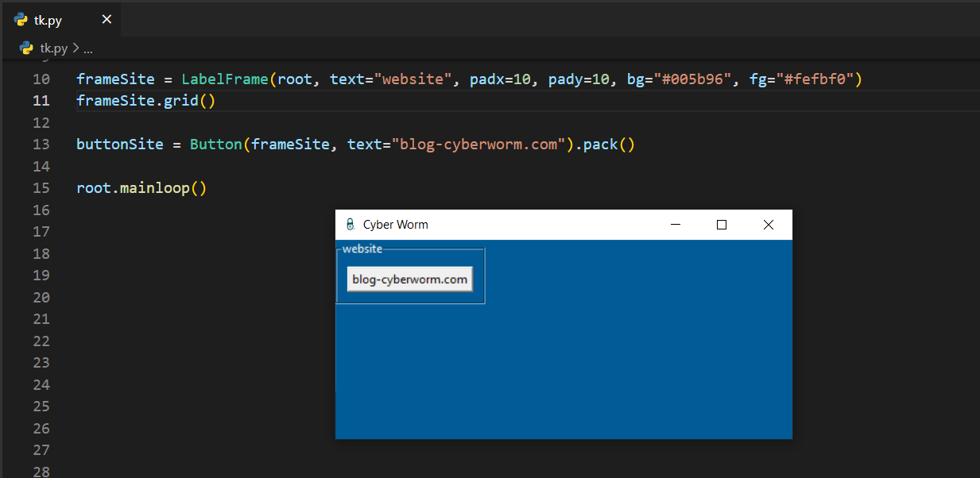The width and height of the screenshot is (980, 478).
Task: Minimize the Cyber Worm window
Action: 676,225
